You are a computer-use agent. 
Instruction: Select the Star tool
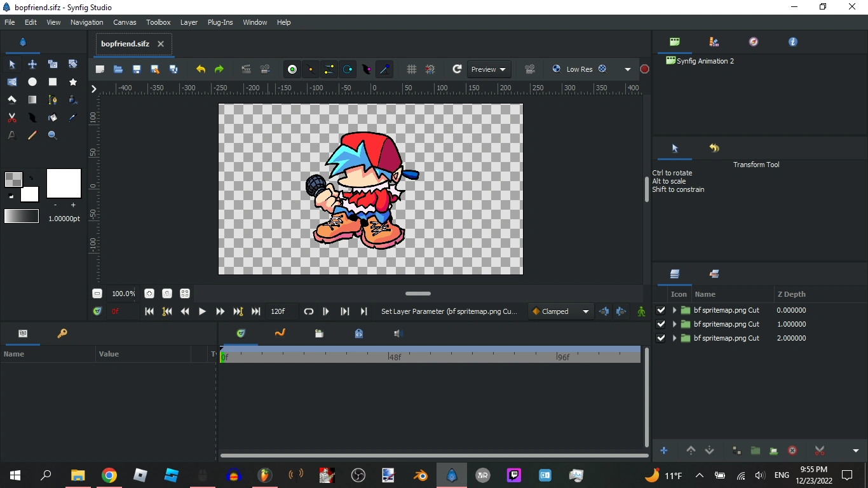click(72, 82)
